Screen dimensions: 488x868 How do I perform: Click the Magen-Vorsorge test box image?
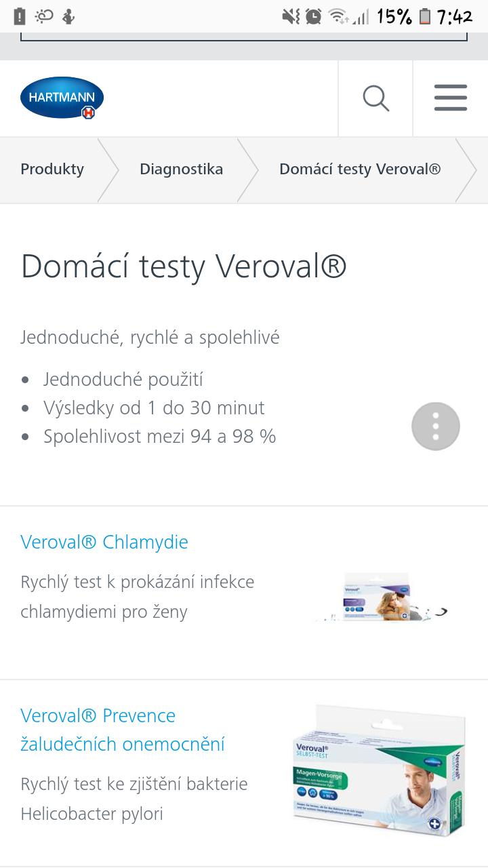tap(379, 772)
